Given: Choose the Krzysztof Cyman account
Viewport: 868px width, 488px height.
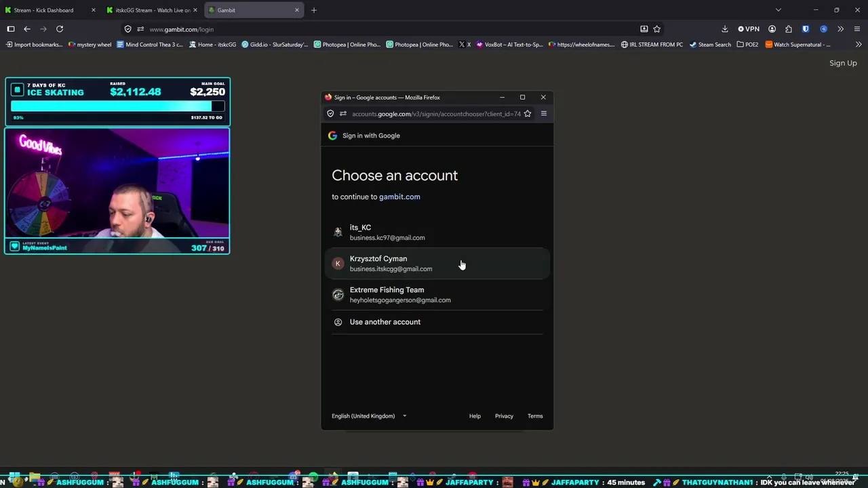Looking at the screenshot, I should (437, 264).
